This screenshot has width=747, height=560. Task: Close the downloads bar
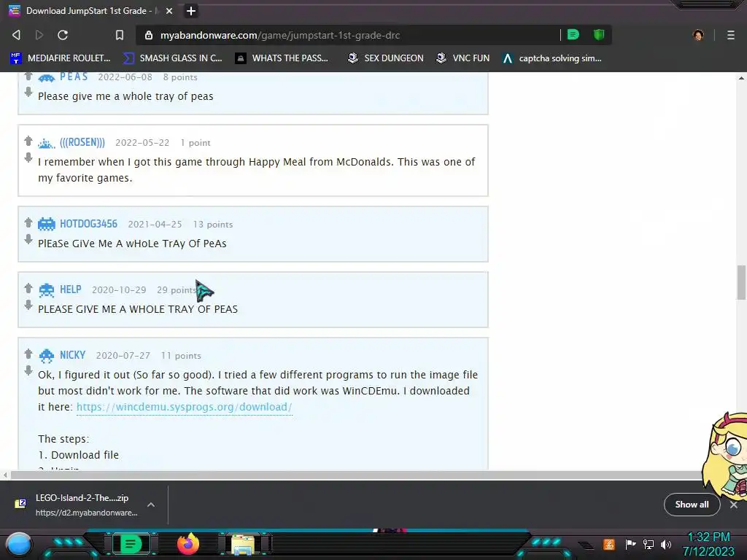pyautogui.click(x=734, y=505)
